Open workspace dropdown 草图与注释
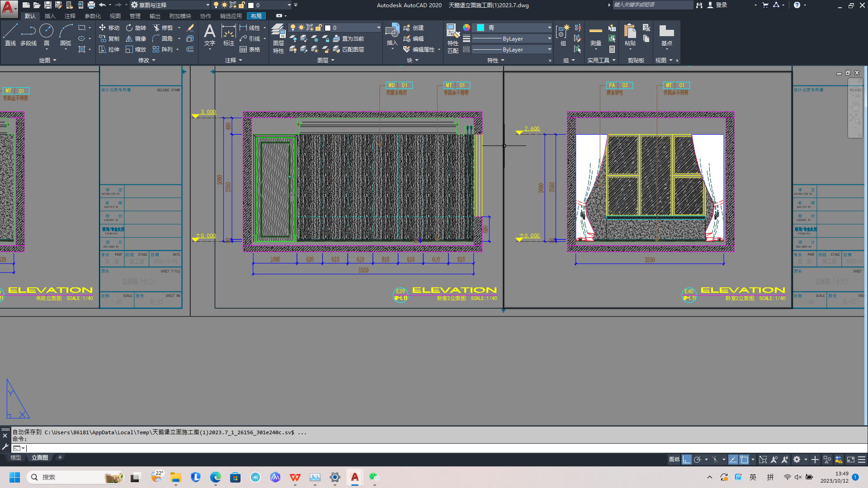 coord(170,5)
